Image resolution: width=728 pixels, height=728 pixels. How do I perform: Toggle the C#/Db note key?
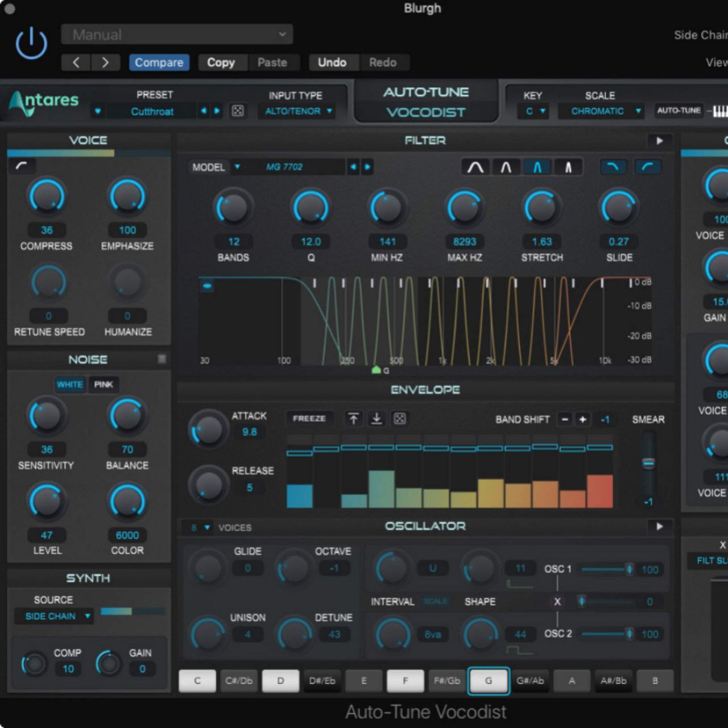[x=239, y=681]
